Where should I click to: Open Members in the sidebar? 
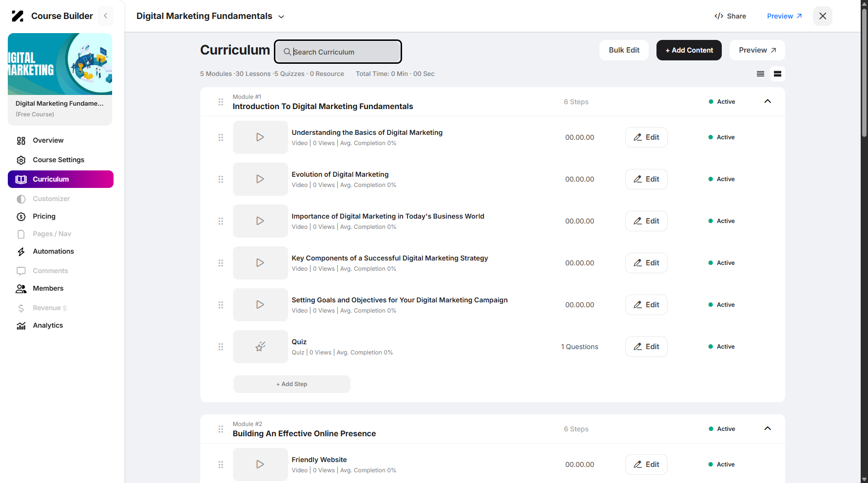coord(60,288)
